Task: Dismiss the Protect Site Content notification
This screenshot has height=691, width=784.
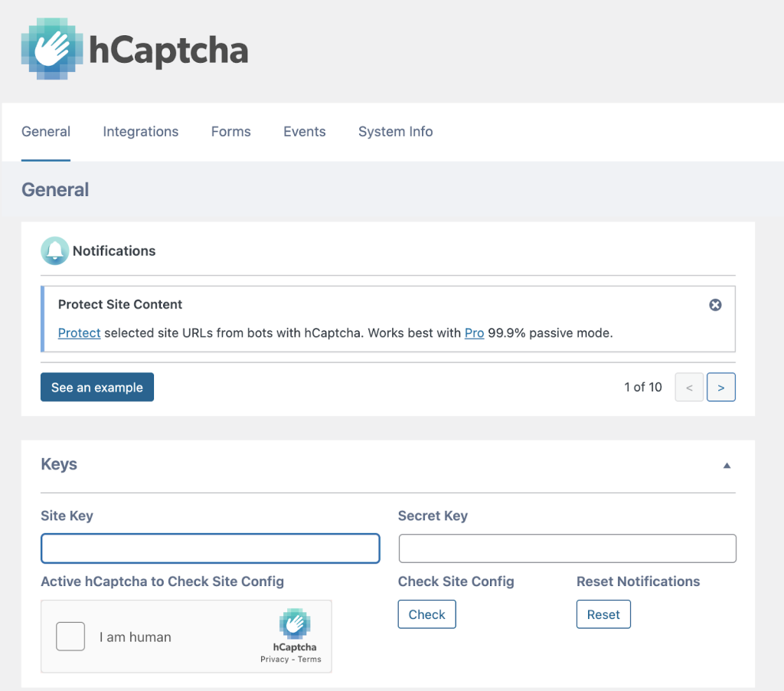Action: (715, 305)
